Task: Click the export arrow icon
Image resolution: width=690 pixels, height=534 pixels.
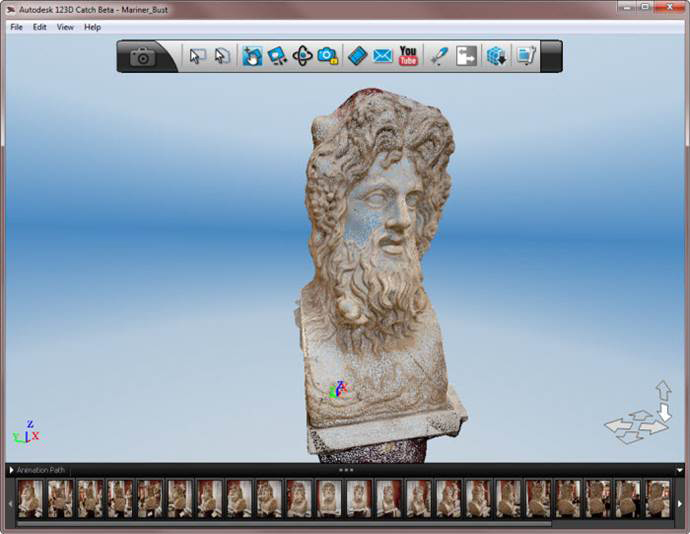Action: 467,57
